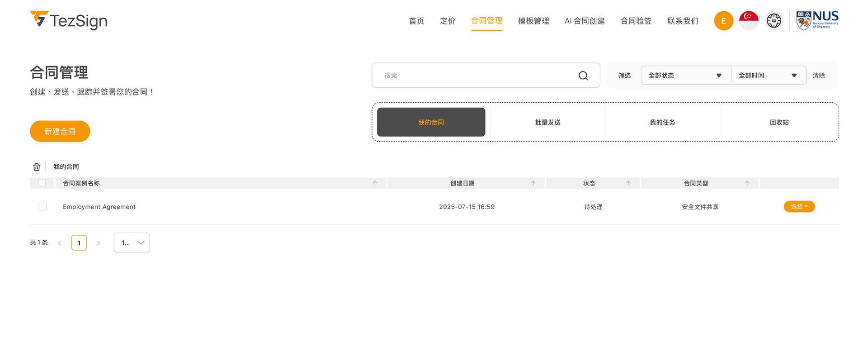
Task: Click the NUS university logo
Action: 817,21
